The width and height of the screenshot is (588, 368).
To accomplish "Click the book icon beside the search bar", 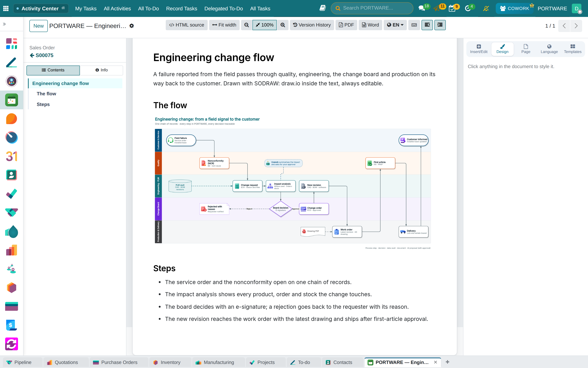I will 322,8.
